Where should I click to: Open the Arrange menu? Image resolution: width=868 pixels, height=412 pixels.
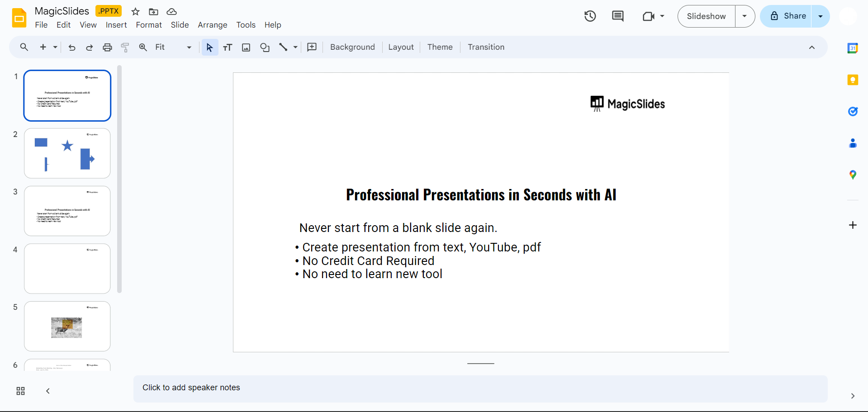click(212, 25)
